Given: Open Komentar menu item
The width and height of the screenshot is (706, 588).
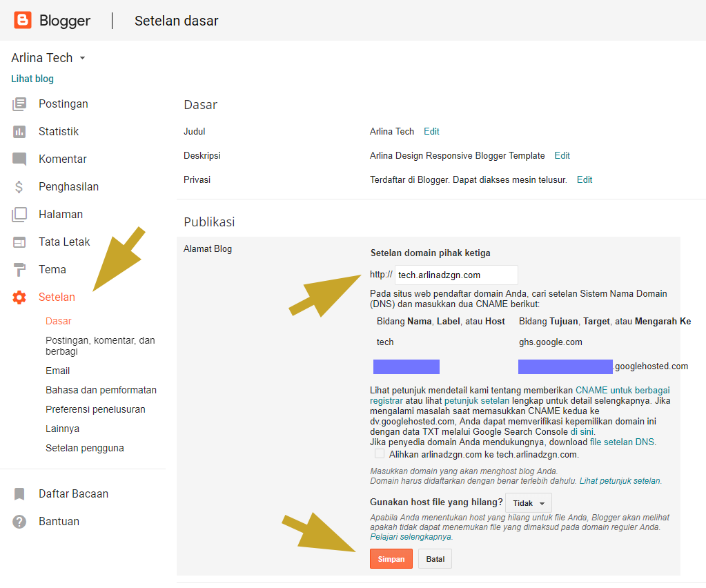Looking at the screenshot, I should click(63, 159).
